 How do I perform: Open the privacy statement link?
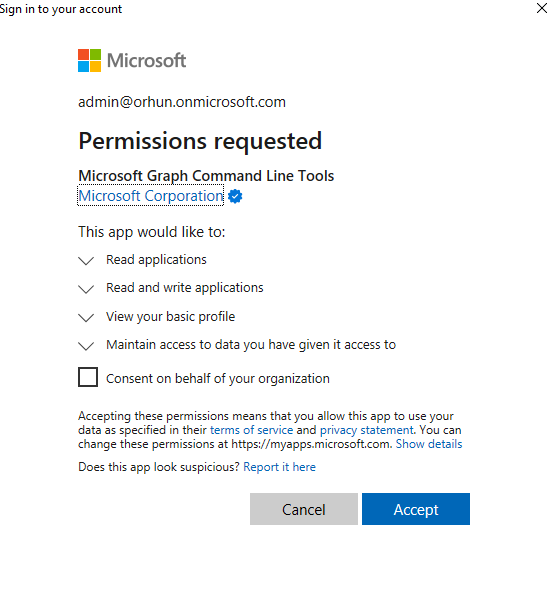366,430
